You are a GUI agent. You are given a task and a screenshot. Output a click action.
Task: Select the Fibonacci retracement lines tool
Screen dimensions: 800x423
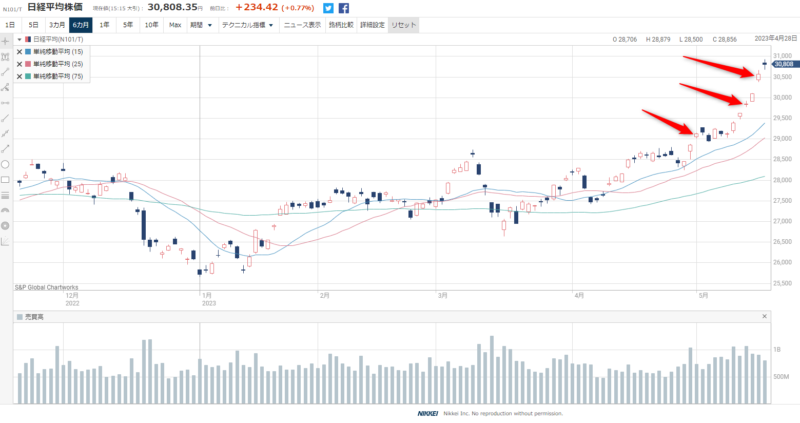click(x=5, y=195)
